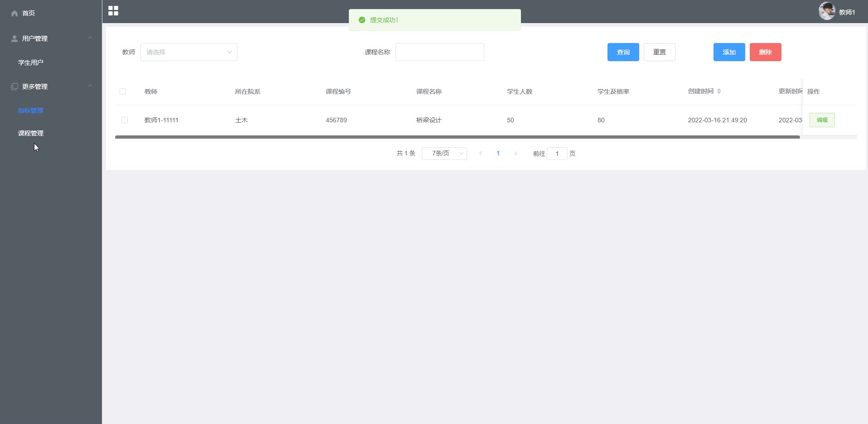Expand 更多管理 menu label
The height and width of the screenshot is (424, 868).
pos(35,87)
